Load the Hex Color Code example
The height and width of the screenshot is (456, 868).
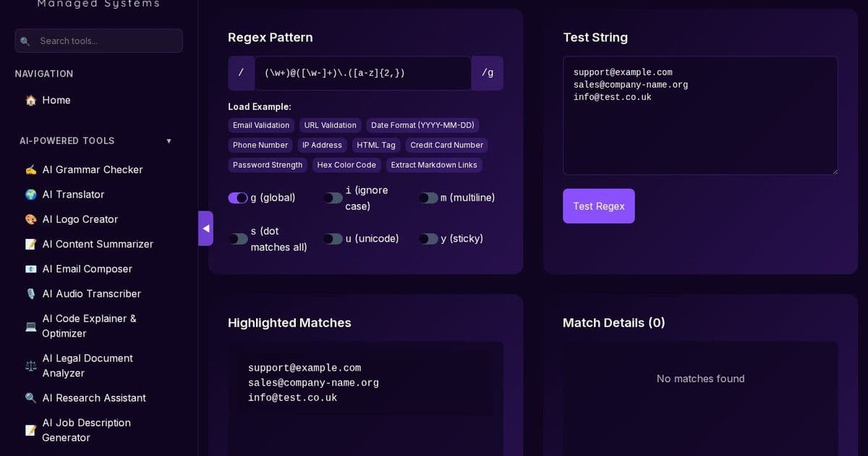pyautogui.click(x=346, y=165)
